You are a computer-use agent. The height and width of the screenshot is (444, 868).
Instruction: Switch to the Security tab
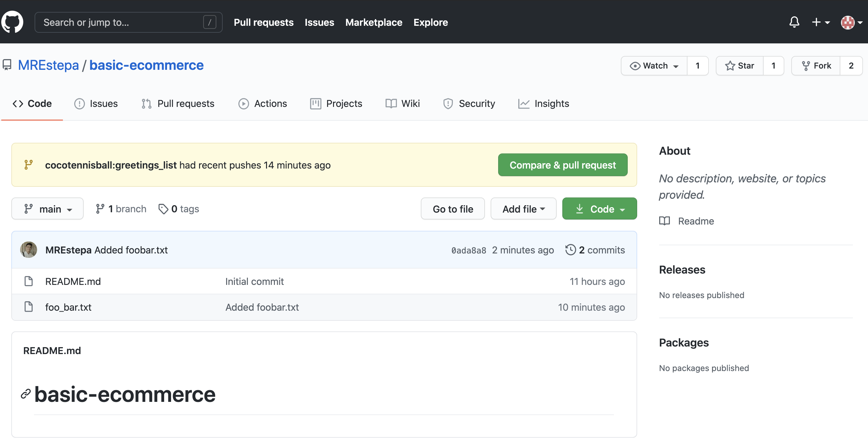(469, 103)
